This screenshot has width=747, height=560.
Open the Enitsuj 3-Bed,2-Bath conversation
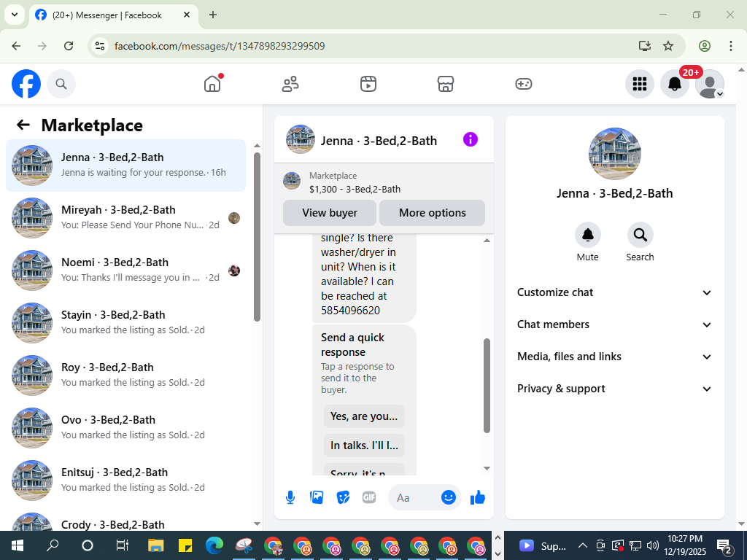tap(125, 480)
